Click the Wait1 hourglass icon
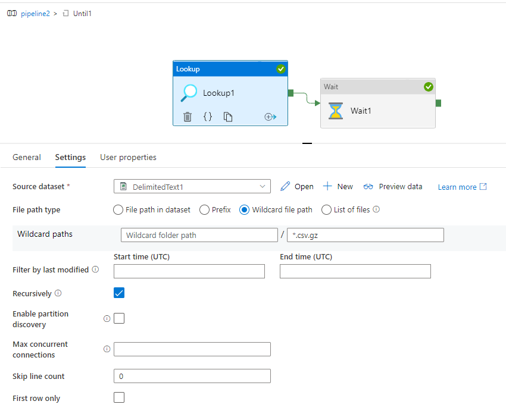The height and width of the screenshot is (420, 506). [x=336, y=111]
